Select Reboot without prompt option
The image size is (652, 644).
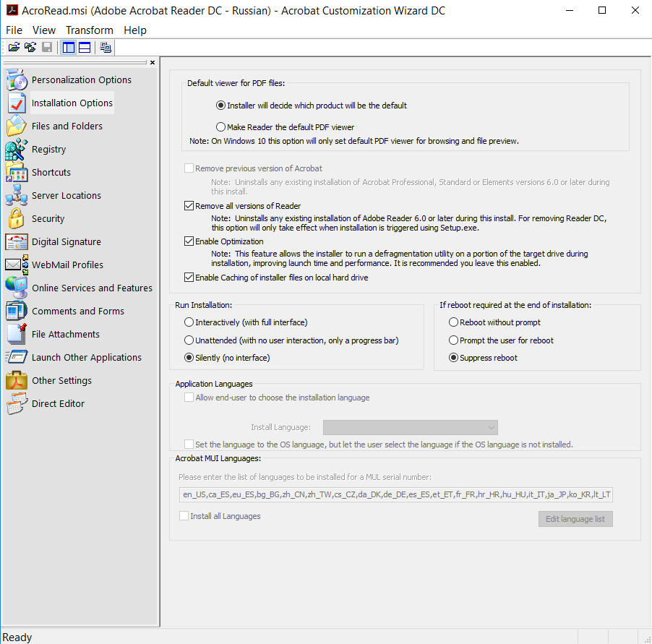(453, 322)
